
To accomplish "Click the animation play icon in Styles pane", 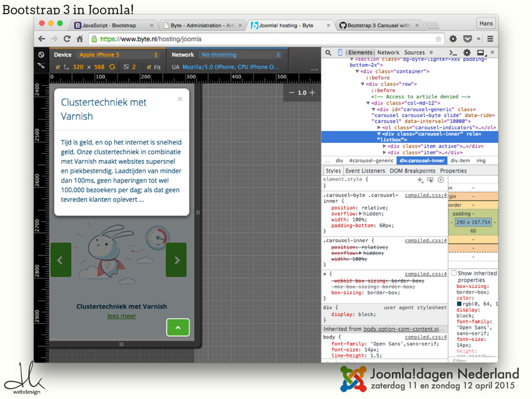I will (441, 180).
